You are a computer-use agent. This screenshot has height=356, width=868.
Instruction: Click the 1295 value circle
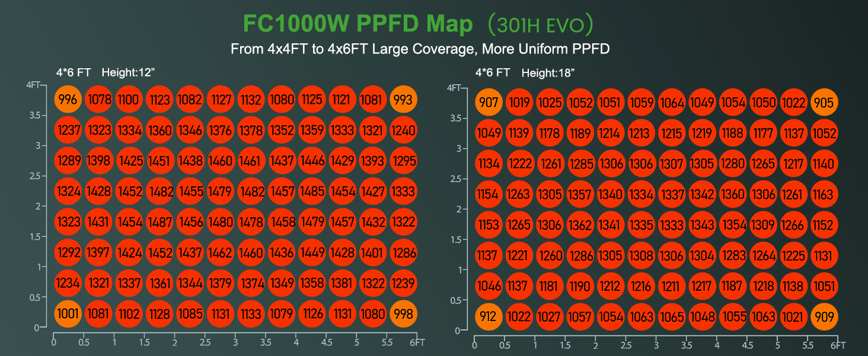point(403,161)
